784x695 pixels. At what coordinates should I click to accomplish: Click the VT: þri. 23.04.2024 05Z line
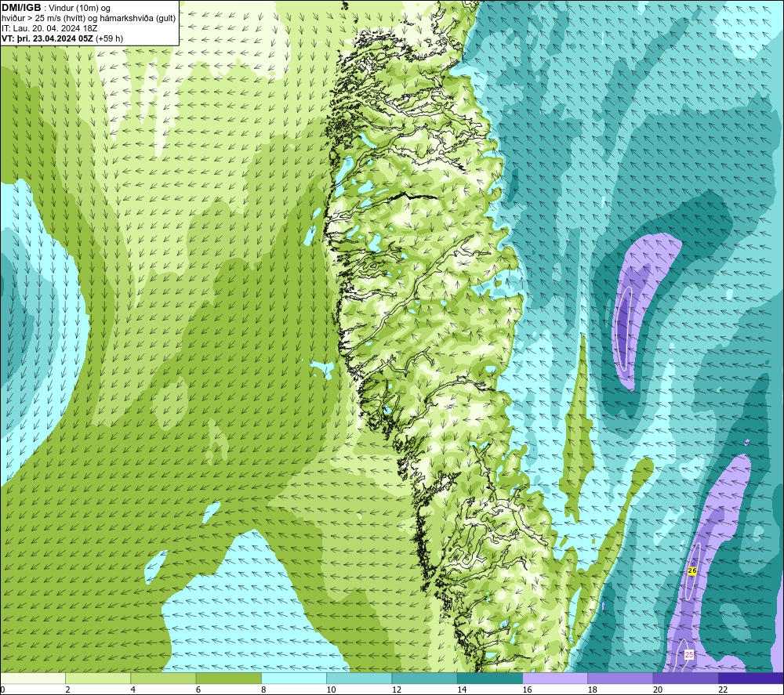click(62, 38)
